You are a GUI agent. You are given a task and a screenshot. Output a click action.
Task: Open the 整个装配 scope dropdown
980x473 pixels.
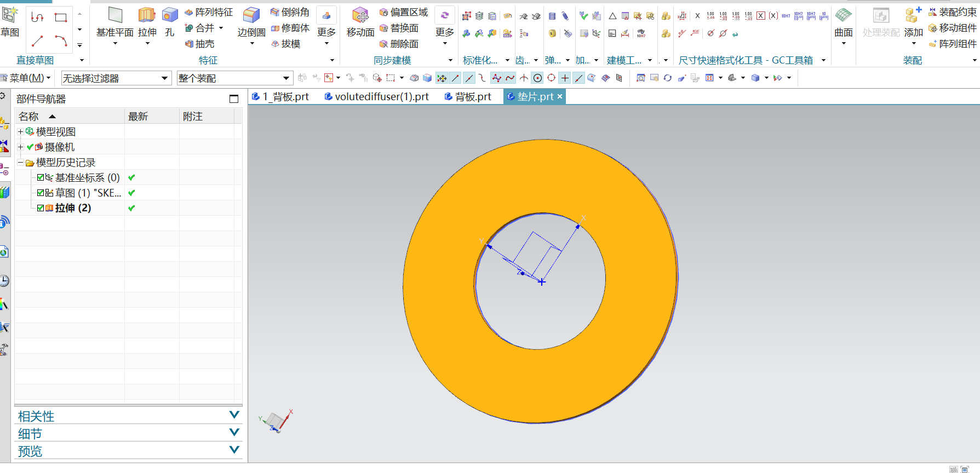pos(234,78)
